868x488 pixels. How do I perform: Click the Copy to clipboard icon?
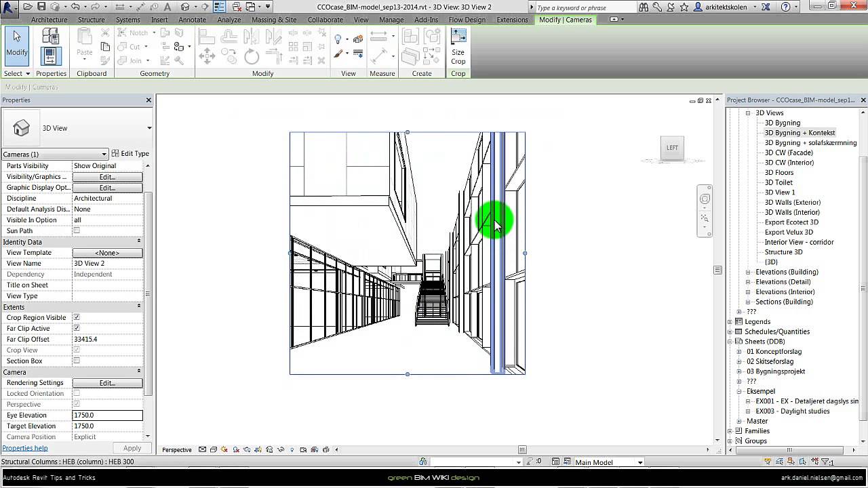105,47
